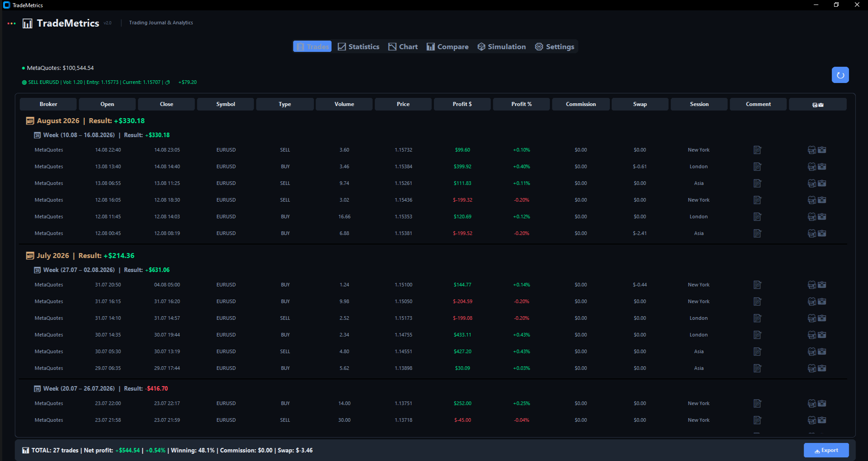Export the trades list

coord(826,450)
